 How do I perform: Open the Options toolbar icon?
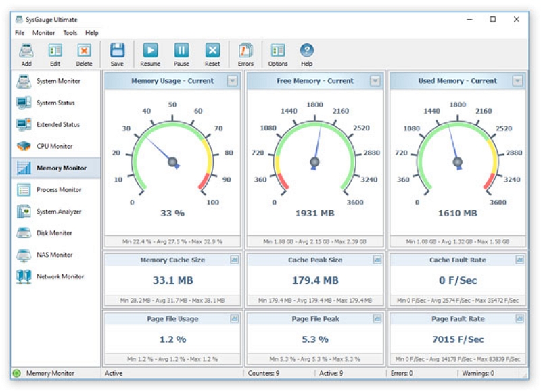[278, 51]
